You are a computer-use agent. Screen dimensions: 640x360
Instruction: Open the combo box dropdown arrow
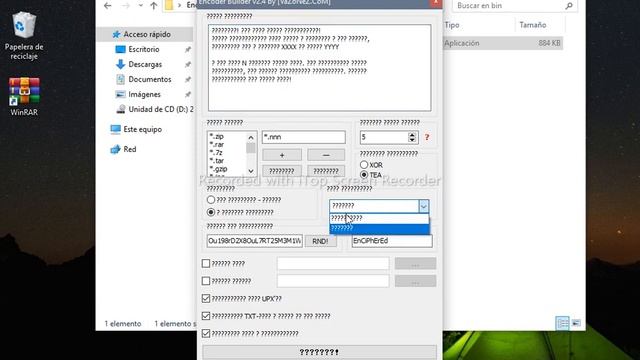423,206
